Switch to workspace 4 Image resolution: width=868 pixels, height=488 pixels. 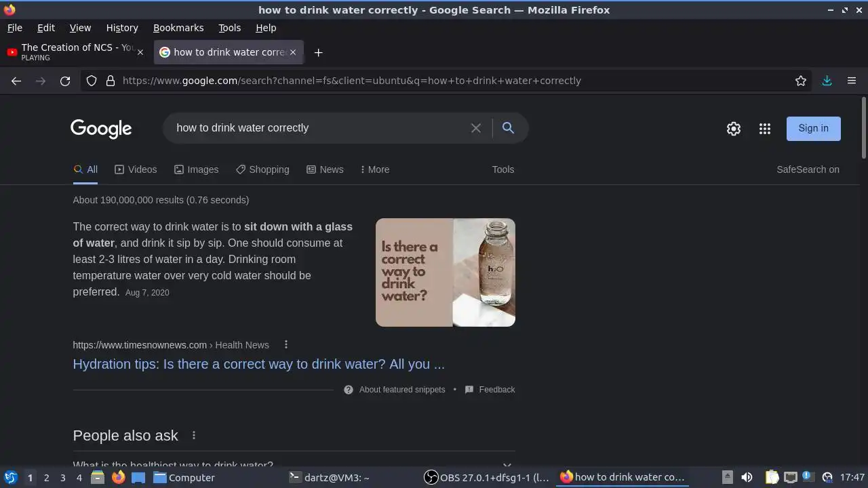[79, 478]
